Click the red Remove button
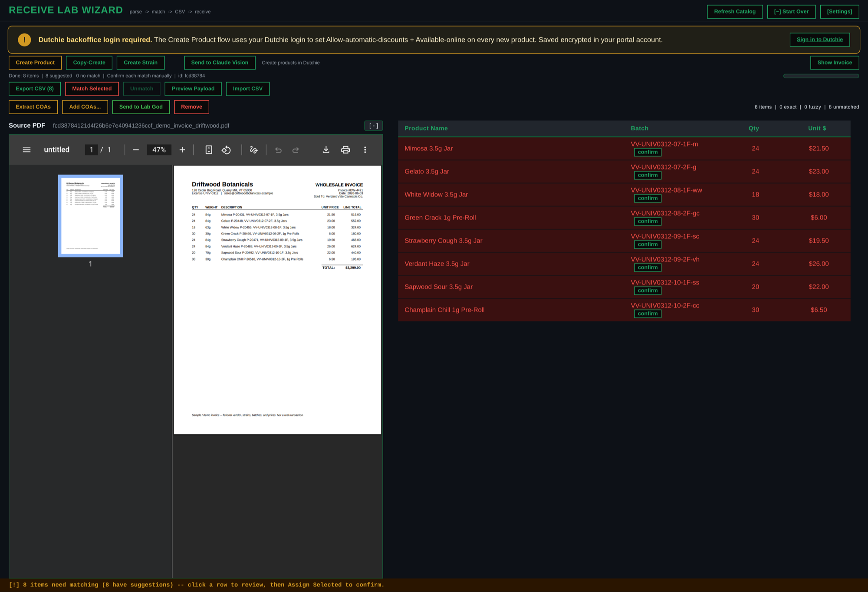Screen dimensions: 868x592 (x=191, y=107)
